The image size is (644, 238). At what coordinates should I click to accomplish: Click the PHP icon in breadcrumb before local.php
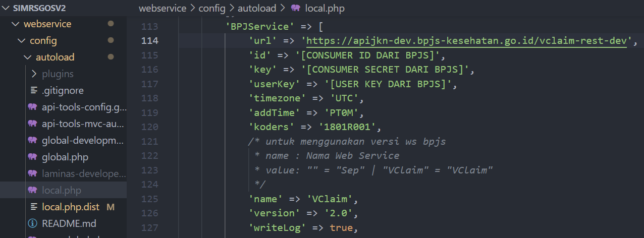pos(296,9)
